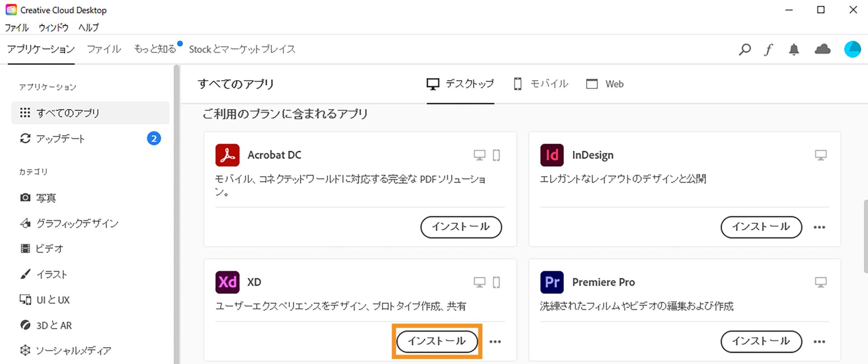The height and width of the screenshot is (364, 868).
Task: Click the desktop platform icon on Acrobat DC card
Action: [x=480, y=155]
